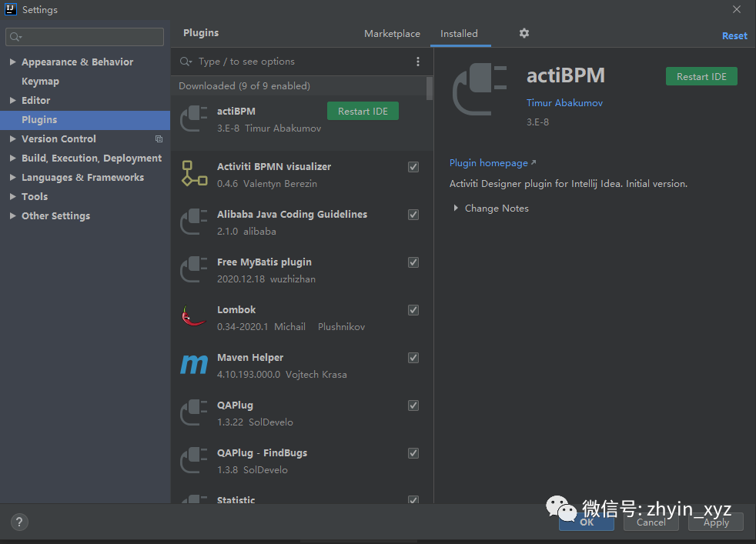Click Restart IDE button in plugin list
756x544 pixels.
coord(363,111)
